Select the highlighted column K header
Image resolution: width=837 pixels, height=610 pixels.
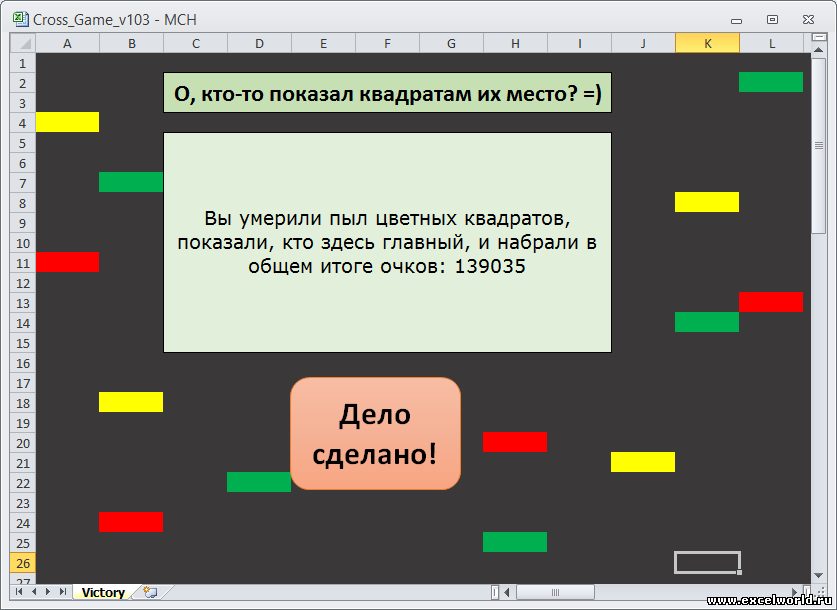click(707, 43)
